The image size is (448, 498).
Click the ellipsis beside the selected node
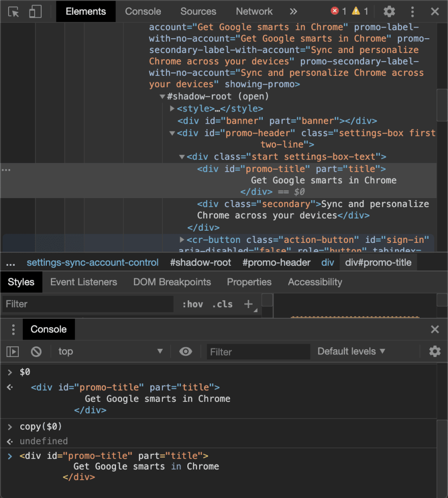pyautogui.click(x=6, y=170)
